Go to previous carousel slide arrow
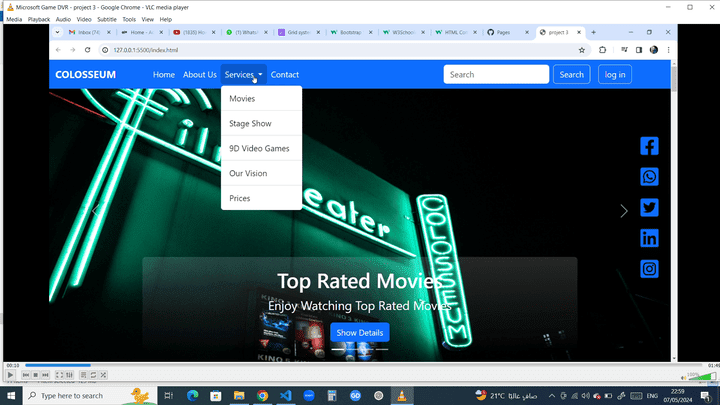The width and height of the screenshot is (720, 405). click(x=96, y=211)
